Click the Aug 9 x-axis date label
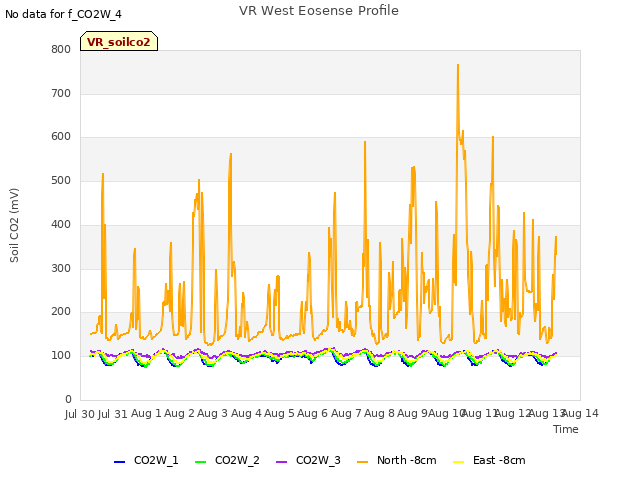 click(412, 413)
